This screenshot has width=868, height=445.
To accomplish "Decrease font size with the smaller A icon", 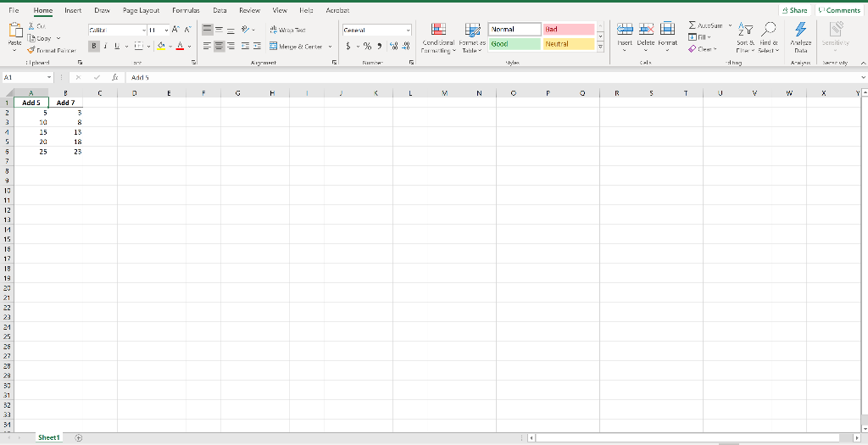I will [x=187, y=30].
